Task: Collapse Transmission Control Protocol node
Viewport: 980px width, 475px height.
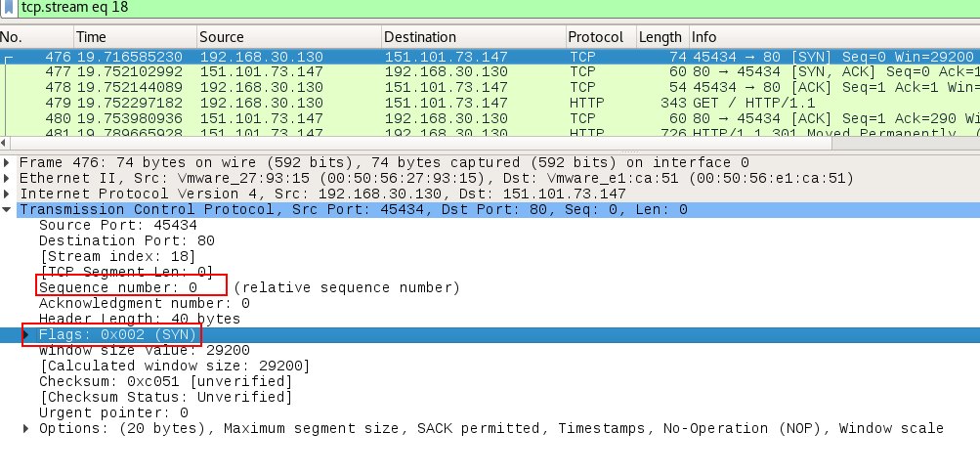Action: [7, 209]
